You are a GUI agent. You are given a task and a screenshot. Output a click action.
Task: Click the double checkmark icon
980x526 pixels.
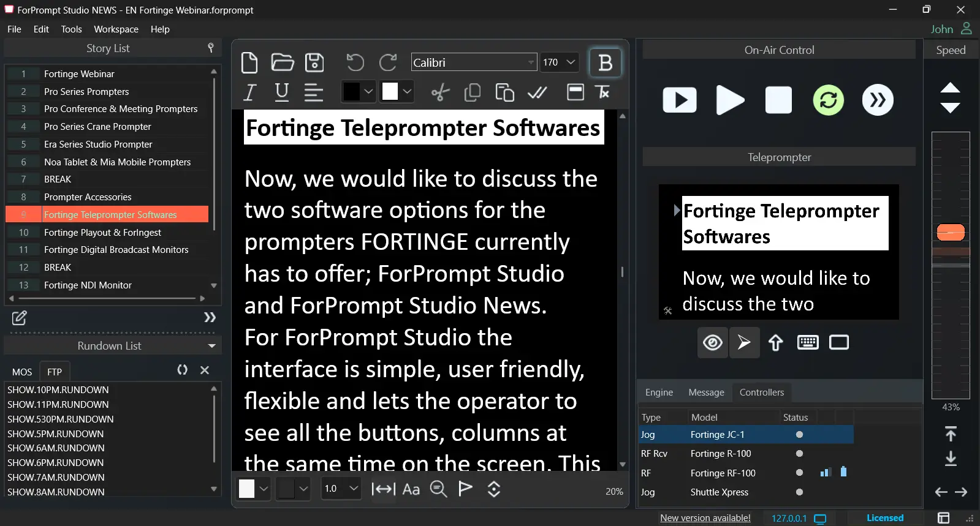(x=537, y=92)
